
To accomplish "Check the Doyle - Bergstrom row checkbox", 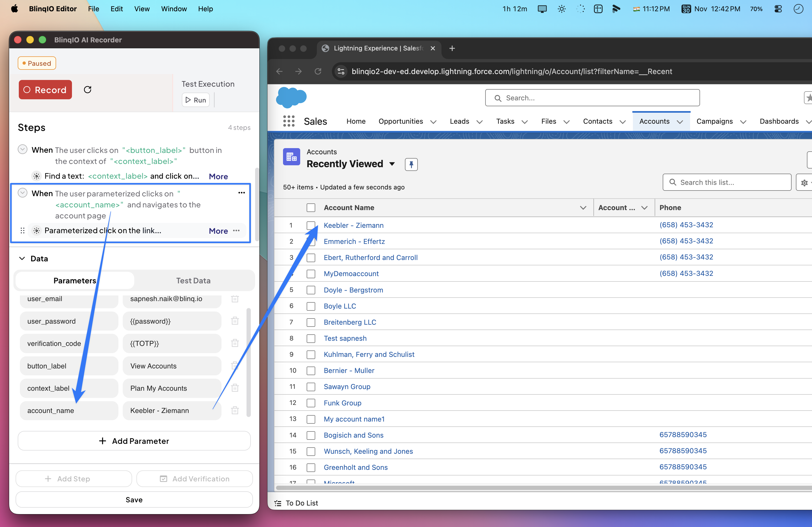I will point(310,290).
